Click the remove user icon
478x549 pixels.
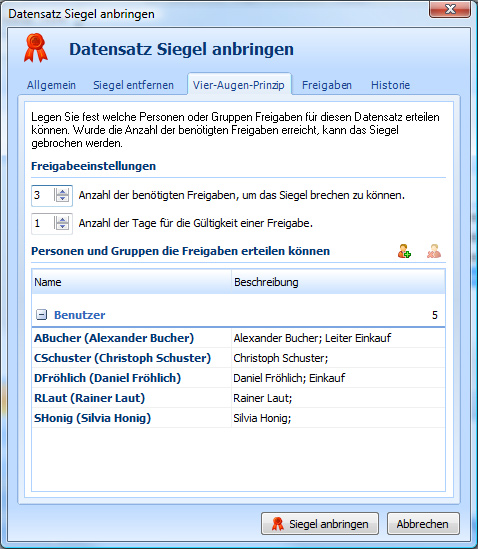(x=434, y=251)
